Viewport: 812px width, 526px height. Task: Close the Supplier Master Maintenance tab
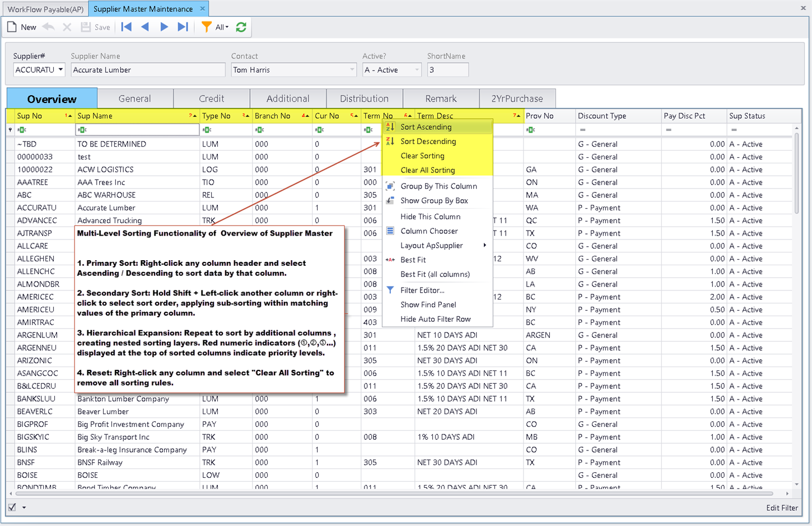click(x=203, y=8)
